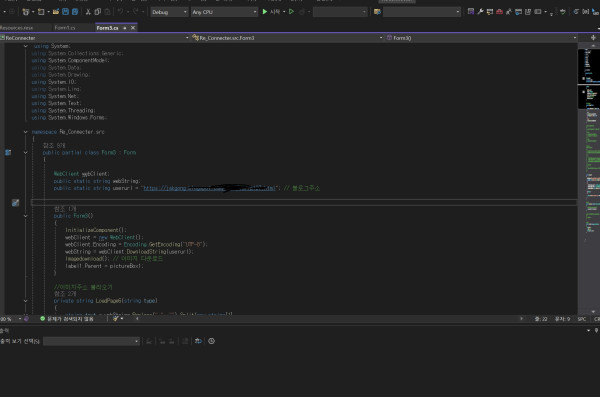Screen dimensions: 600x397
Task: Switch to the Form1.cs tab
Action: (x=65, y=28)
